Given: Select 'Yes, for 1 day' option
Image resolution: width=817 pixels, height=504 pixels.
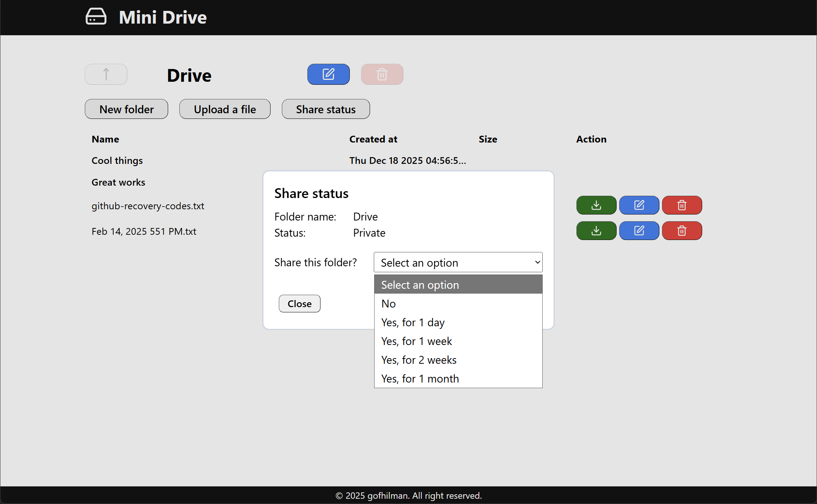Looking at the screenshot, I should [x=413, y=322].
